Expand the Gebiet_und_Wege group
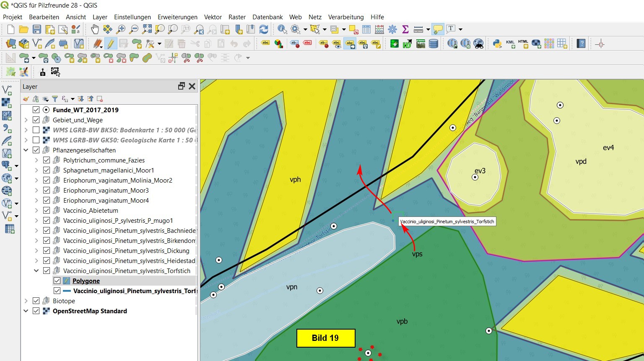This screenshot has width=644, height=361. [x=26, y=120]
